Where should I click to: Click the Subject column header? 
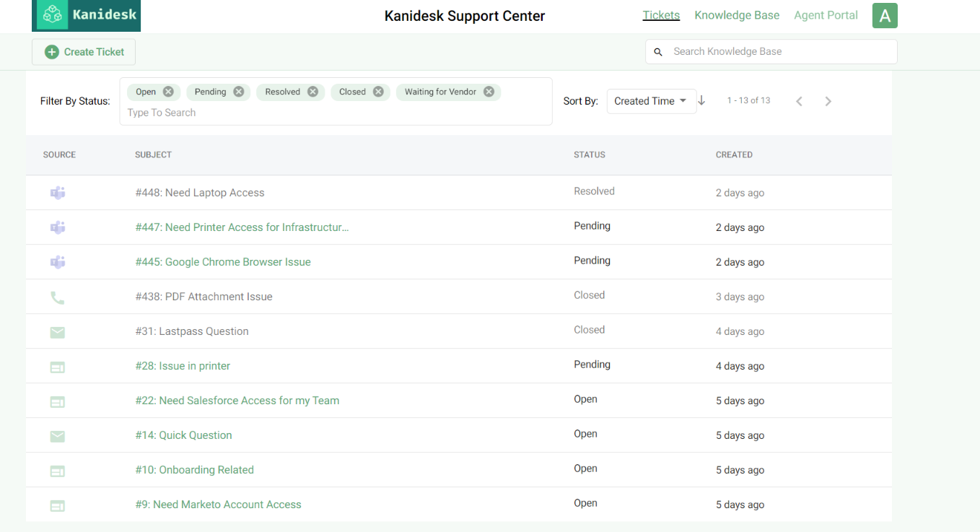coord(153,154)
